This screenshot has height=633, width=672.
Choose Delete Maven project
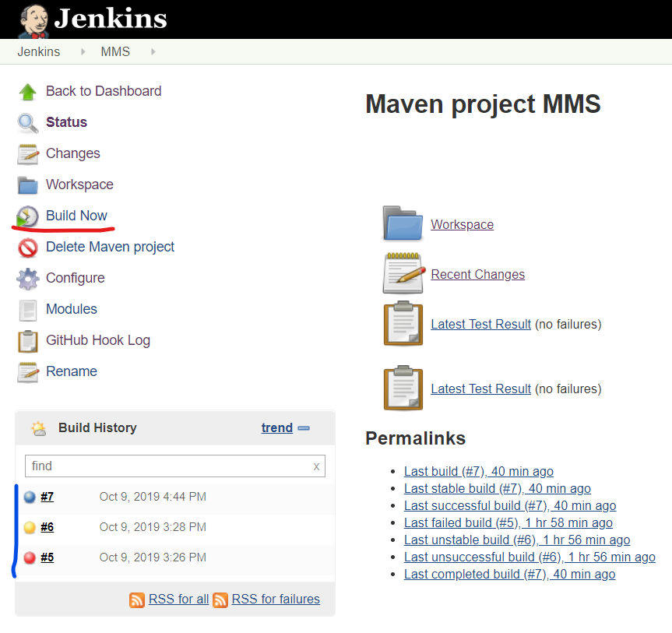click(110, 247)
